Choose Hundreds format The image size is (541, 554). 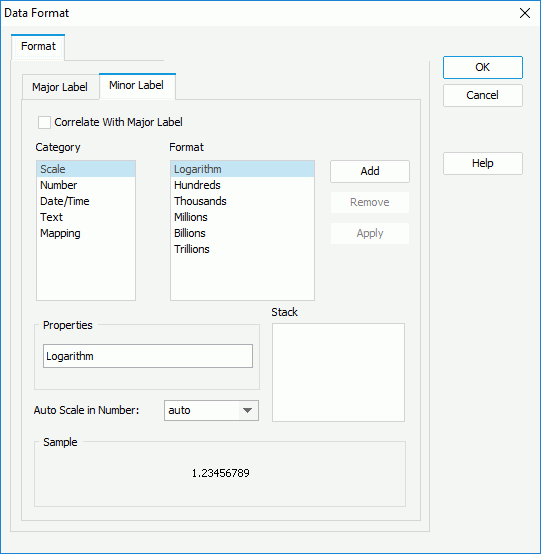[x=242, y=185]
